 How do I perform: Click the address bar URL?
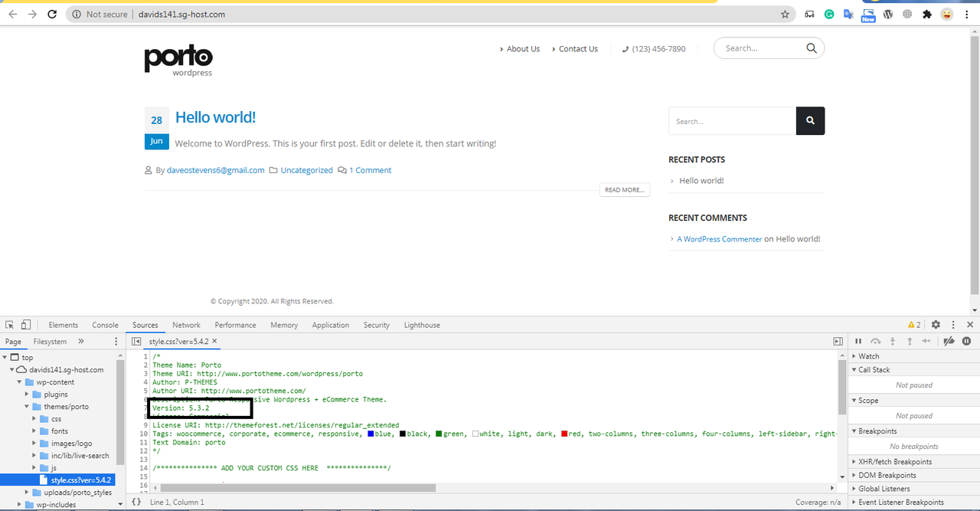click(181, 14)
